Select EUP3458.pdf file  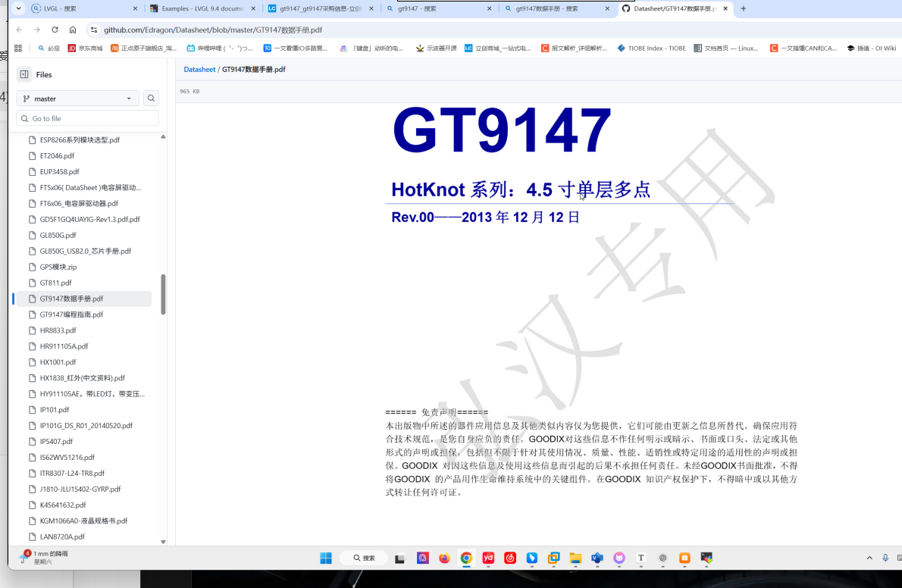coord(59,171)
